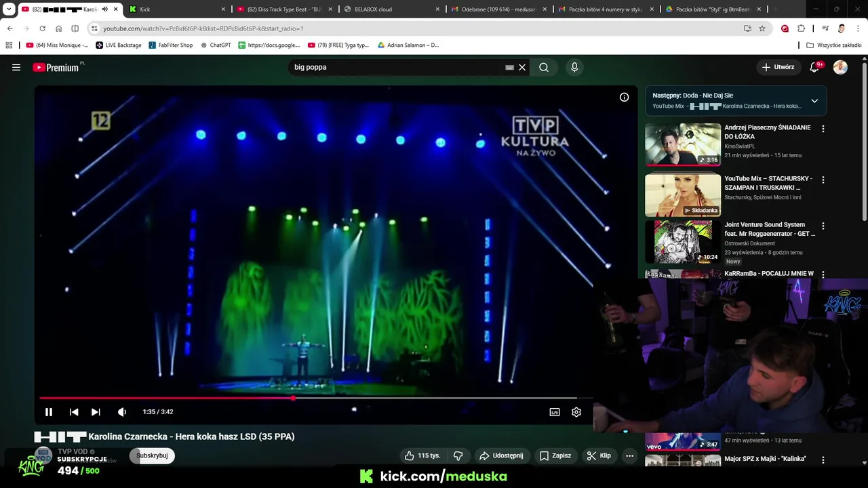Open options for Major SPZ video
Image resolution: width=868 pixels, height=488 pixels.
(823, 460)
